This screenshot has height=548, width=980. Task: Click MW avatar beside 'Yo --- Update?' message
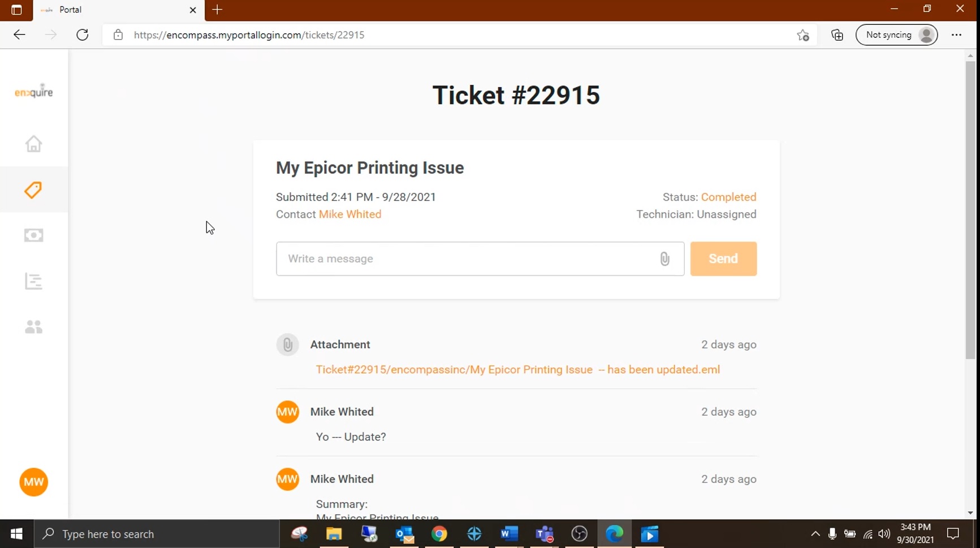[287, 412]
